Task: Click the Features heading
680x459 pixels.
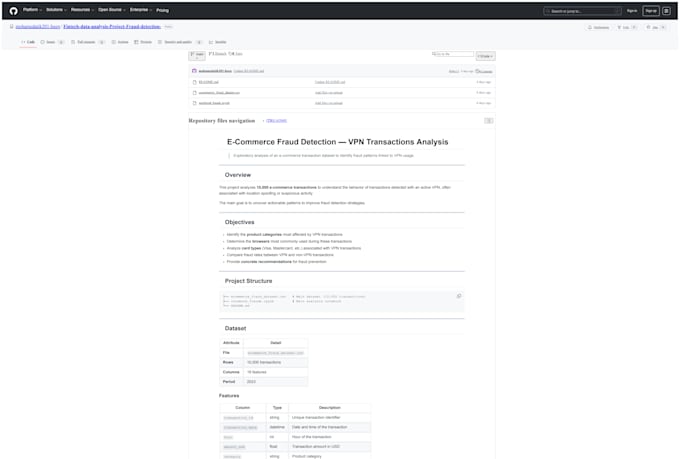Action: point(229,396)
